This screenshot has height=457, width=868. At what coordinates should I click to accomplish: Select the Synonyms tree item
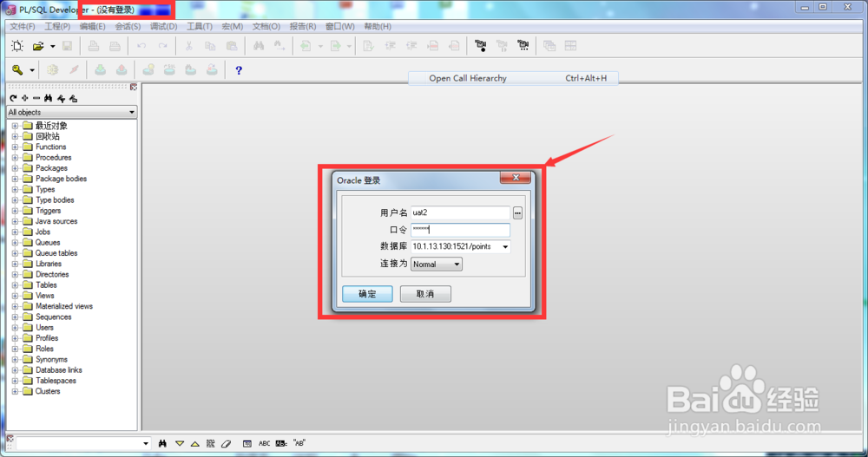51,360
